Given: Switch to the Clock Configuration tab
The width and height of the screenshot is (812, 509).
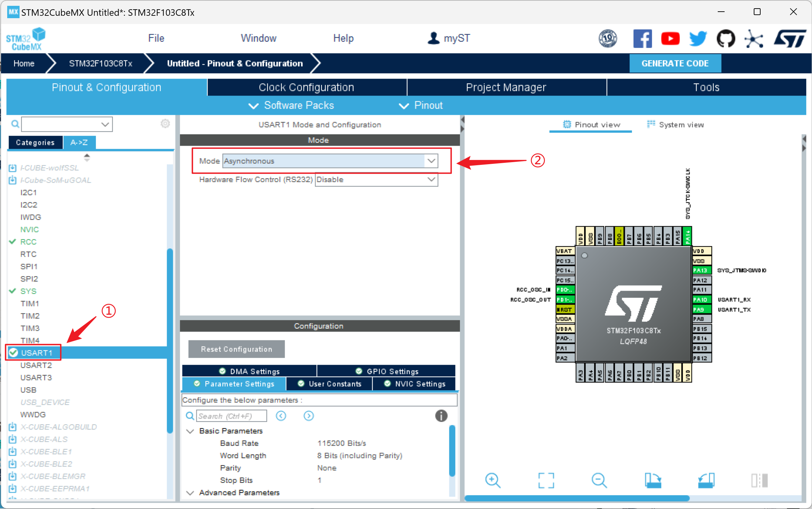Looking at the screenshot, I should 306,87.
